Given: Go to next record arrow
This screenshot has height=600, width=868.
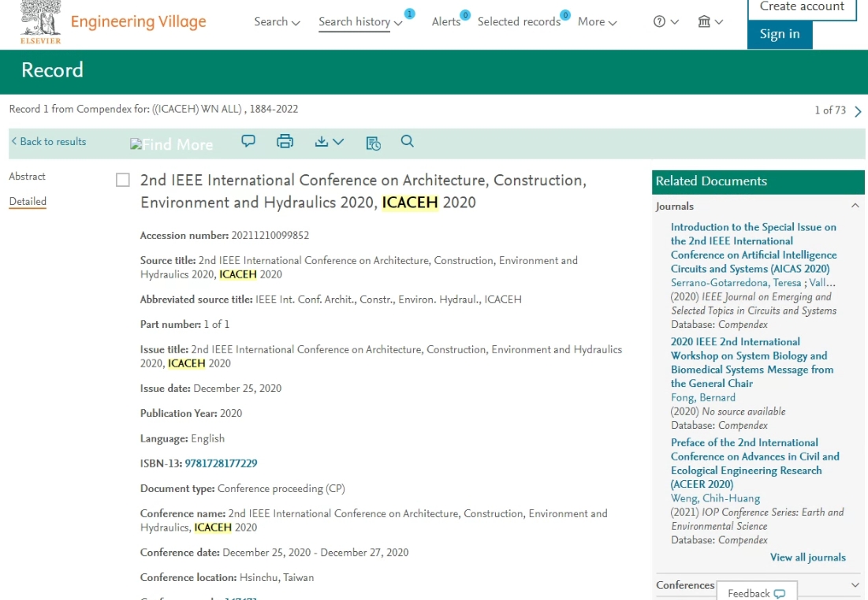Looking at the screenshot, I should (858, 111).
